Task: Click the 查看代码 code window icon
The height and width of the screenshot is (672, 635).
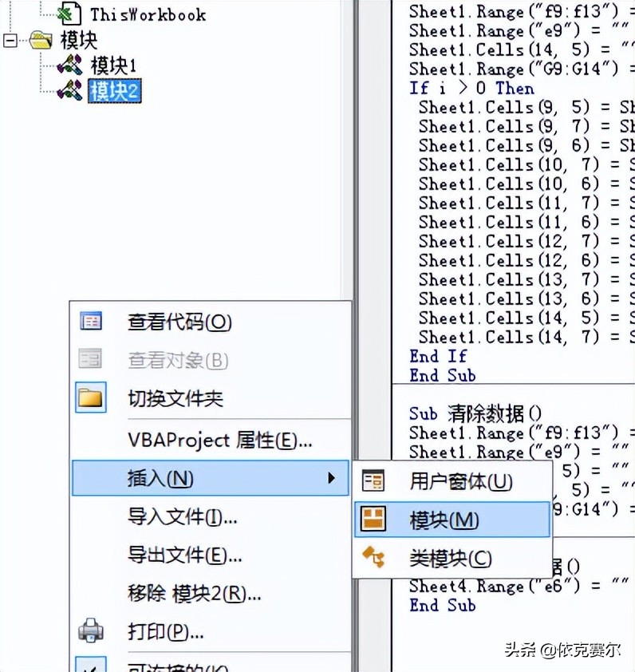Action: coord(91,321)
